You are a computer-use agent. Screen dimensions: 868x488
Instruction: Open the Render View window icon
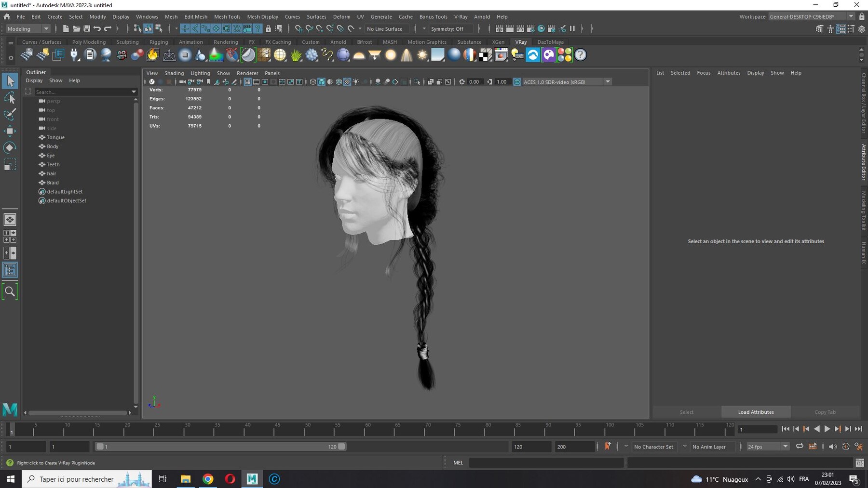click(x=500, y=29)
